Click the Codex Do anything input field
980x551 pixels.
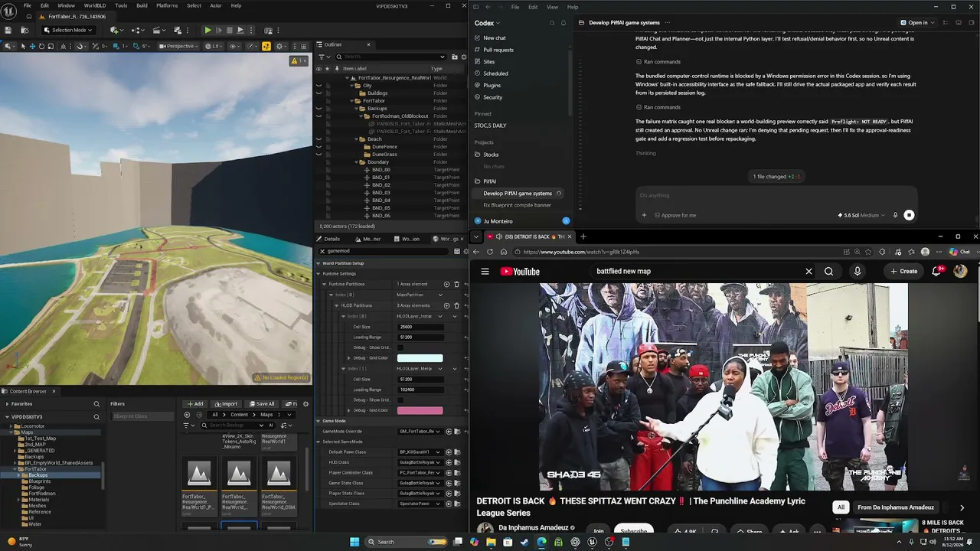[776, 195]
